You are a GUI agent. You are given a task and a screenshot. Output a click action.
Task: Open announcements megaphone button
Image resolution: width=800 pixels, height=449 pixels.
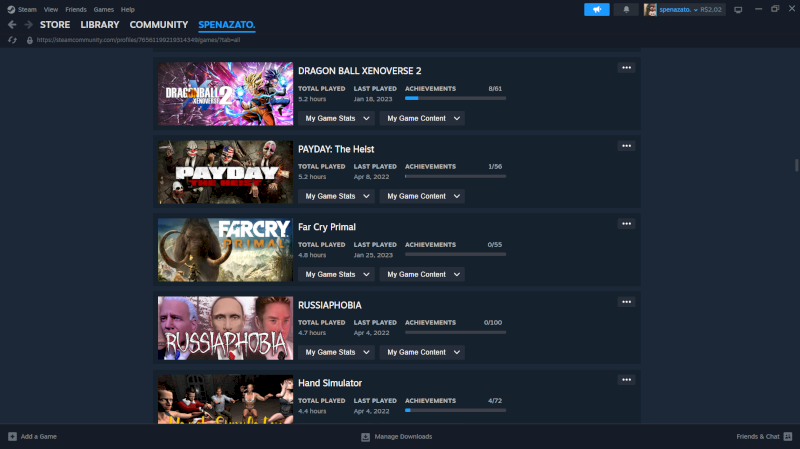(596, 9)
